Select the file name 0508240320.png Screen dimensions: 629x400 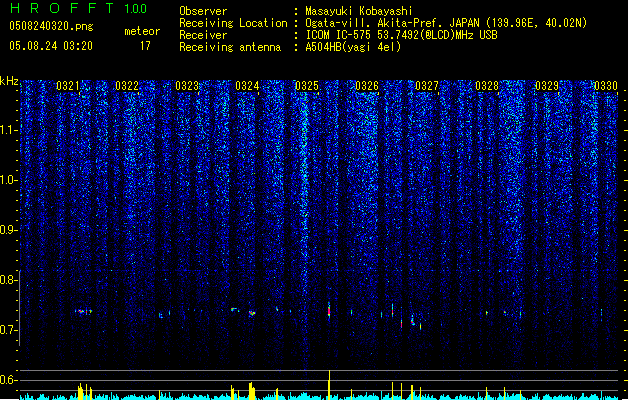[51, 26]
